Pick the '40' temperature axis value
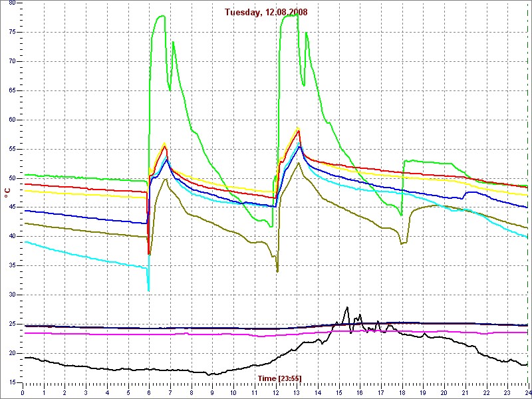The height and width of the screenshot is (399, 532). 12,237
